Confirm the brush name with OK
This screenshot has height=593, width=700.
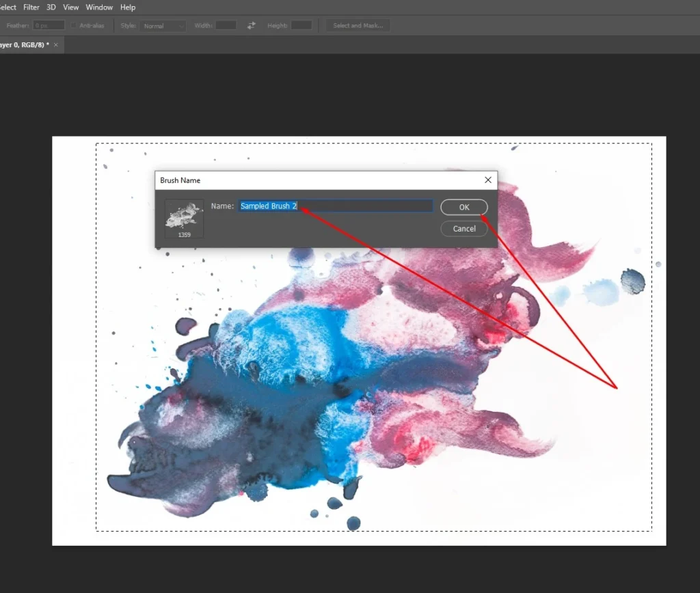[x=464, y=207]
